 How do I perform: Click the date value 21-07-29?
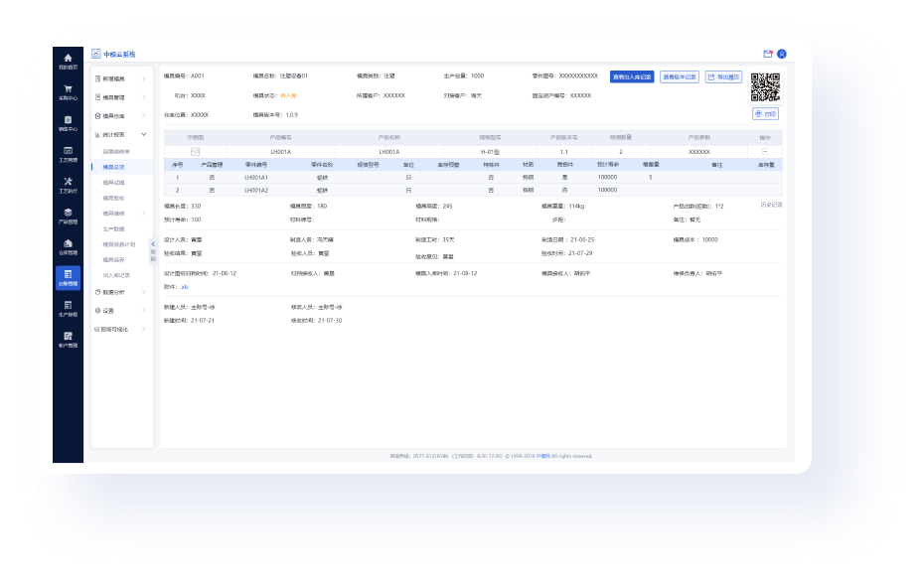pyautogui.click(x=580, y=253)
